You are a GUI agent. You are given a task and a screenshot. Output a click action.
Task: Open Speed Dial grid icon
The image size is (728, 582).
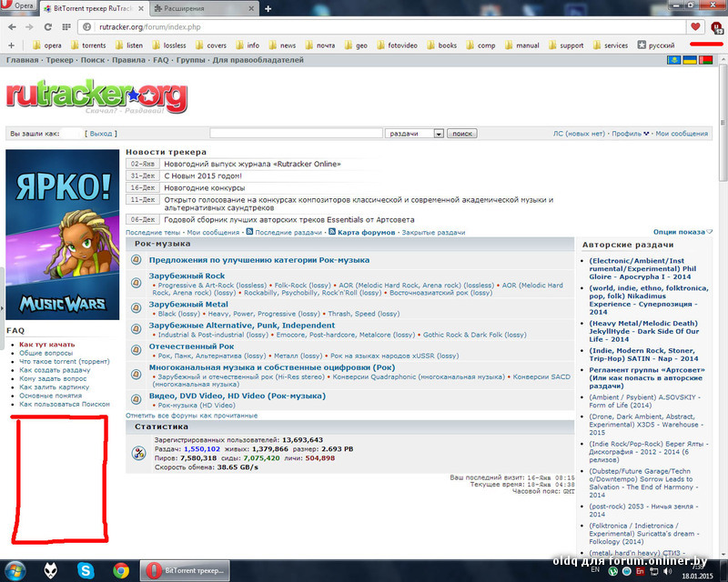(x=66, y=27)
